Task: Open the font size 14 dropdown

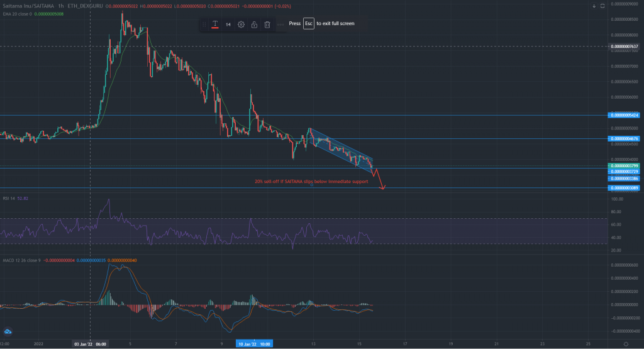Action: [228, 25]
